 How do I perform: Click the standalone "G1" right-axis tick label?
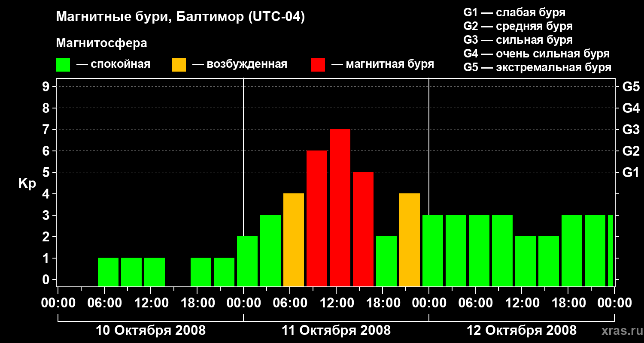coord(631,172)
